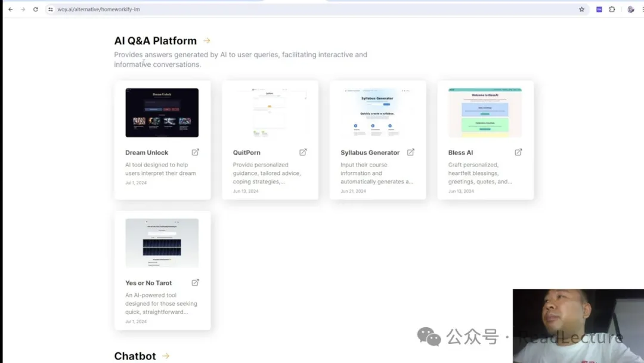This screenshot has height=363, width=644.
Task: Reload the page with refresh icon
Action: pos(36,10)
